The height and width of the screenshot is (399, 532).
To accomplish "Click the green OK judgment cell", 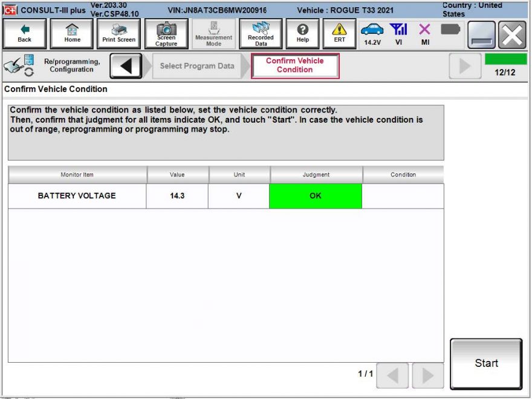I will (x=316, y=195).
